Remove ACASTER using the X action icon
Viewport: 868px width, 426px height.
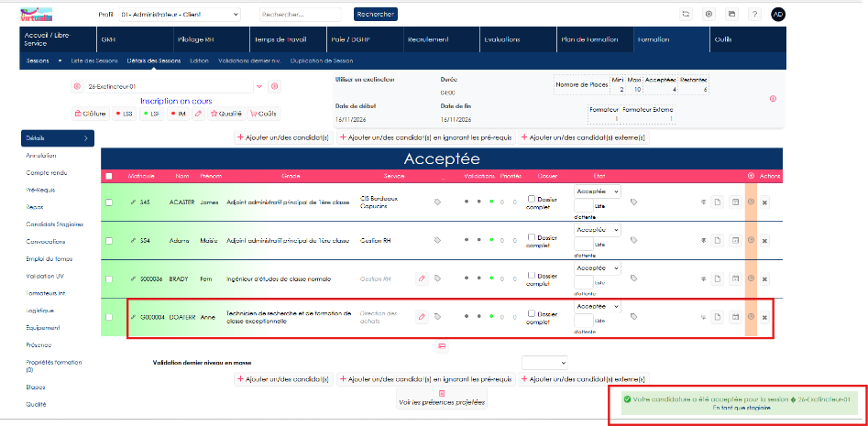point(764,202)
